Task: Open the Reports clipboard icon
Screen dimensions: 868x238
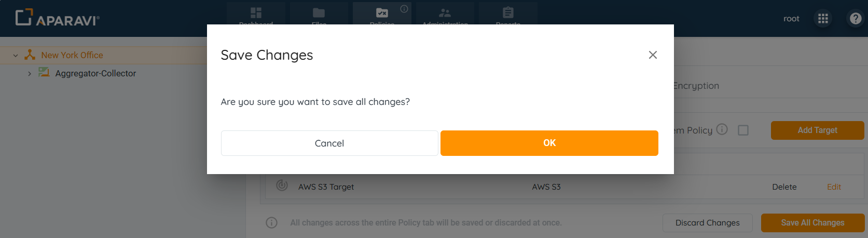Action: pyautogui.click(x=508, y=13)
